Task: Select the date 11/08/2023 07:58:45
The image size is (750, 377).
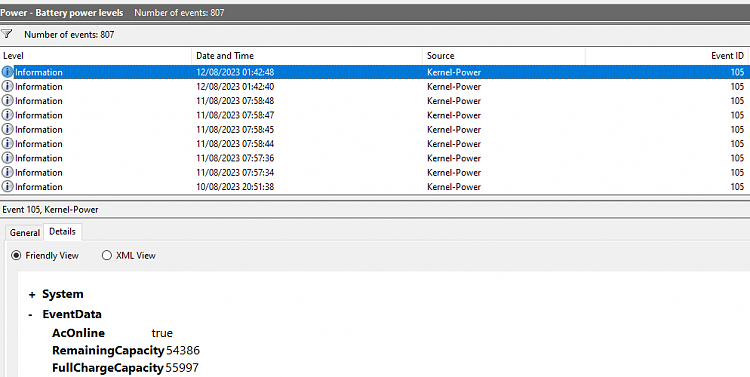Action: (235, 130)
